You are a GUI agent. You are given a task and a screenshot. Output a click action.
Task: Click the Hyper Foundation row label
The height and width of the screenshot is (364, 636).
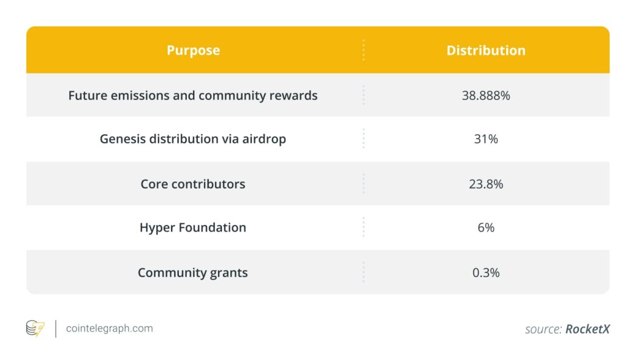pos(193,227)
